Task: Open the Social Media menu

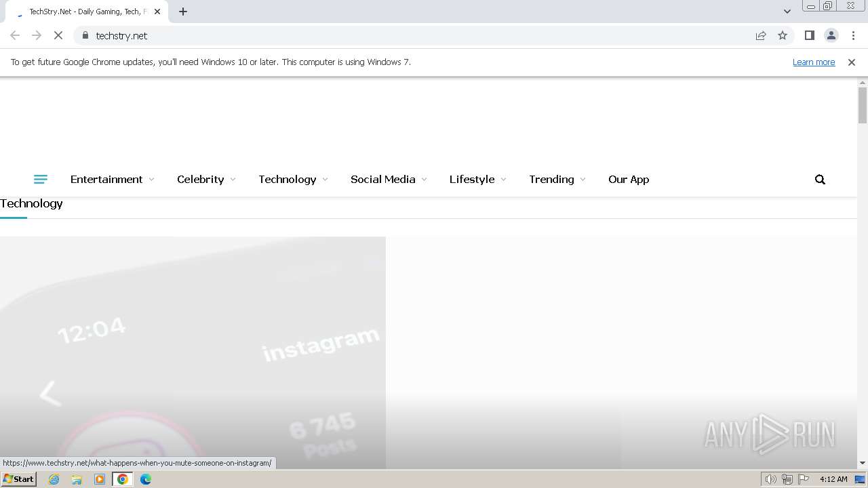Action: (x=383, y=180)
